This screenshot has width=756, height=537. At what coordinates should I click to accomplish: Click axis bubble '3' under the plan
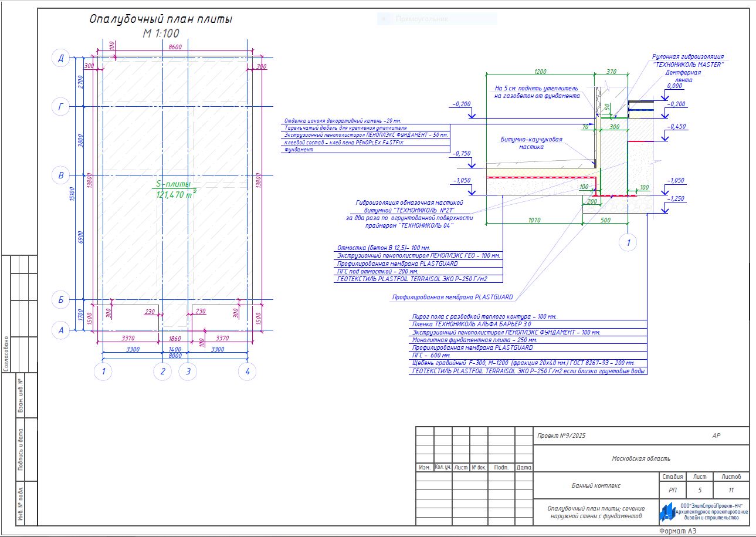point(188,371)
